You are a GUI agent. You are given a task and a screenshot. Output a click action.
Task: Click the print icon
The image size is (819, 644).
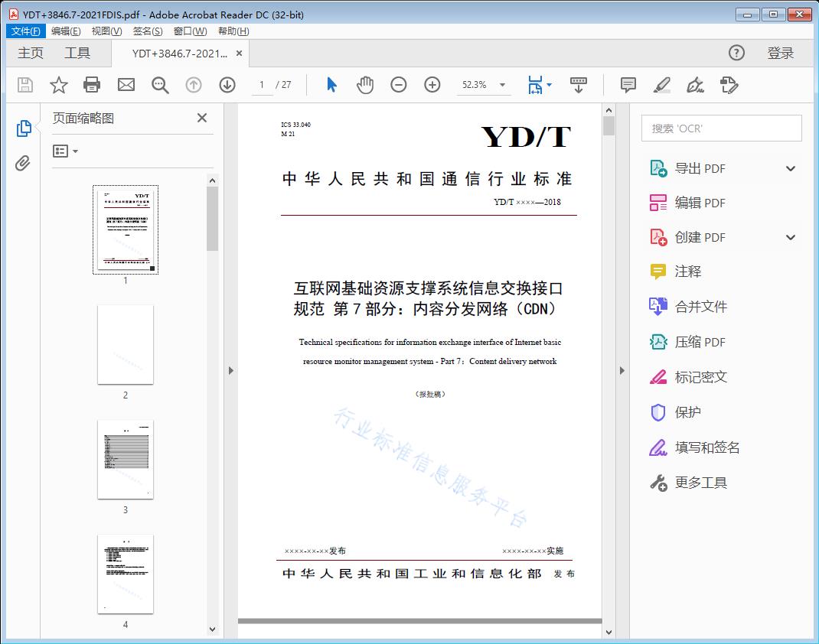click(92, 85)
